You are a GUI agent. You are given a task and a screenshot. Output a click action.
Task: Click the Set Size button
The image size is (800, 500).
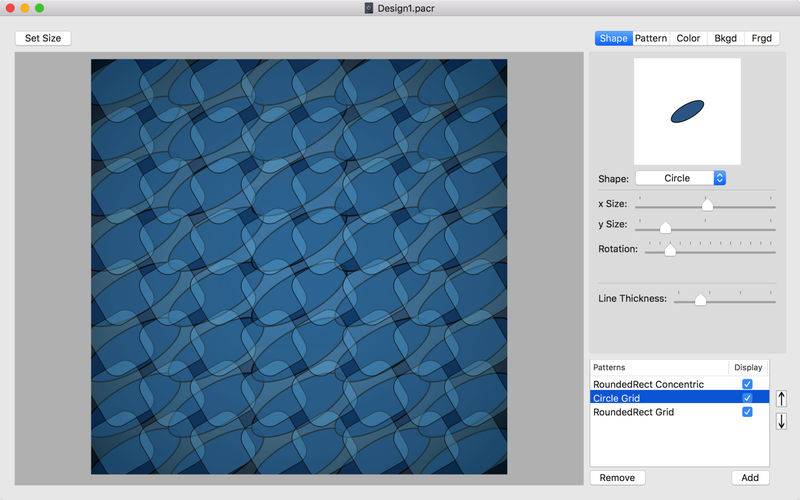[x=43, y=38]
